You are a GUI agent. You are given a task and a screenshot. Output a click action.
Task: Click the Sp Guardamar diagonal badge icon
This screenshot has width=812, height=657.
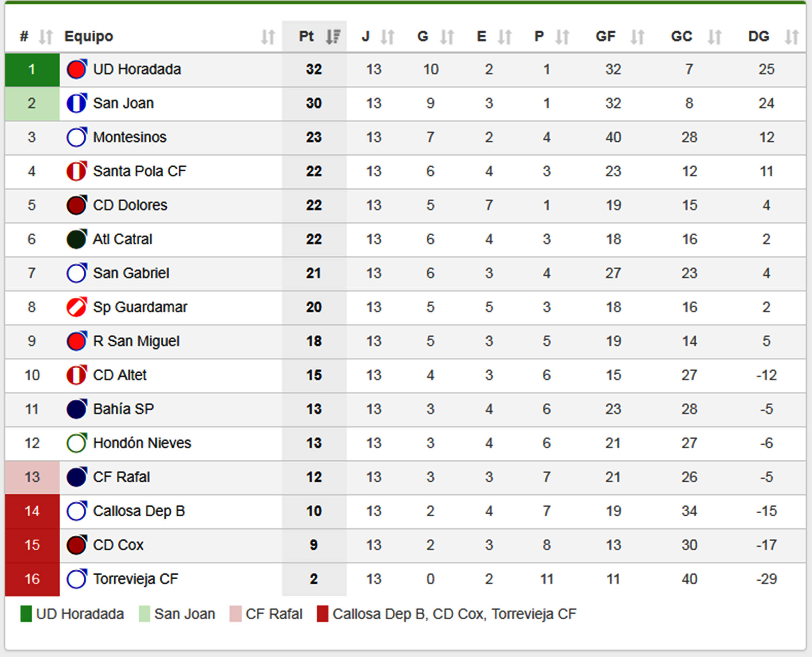click(77, 307)
